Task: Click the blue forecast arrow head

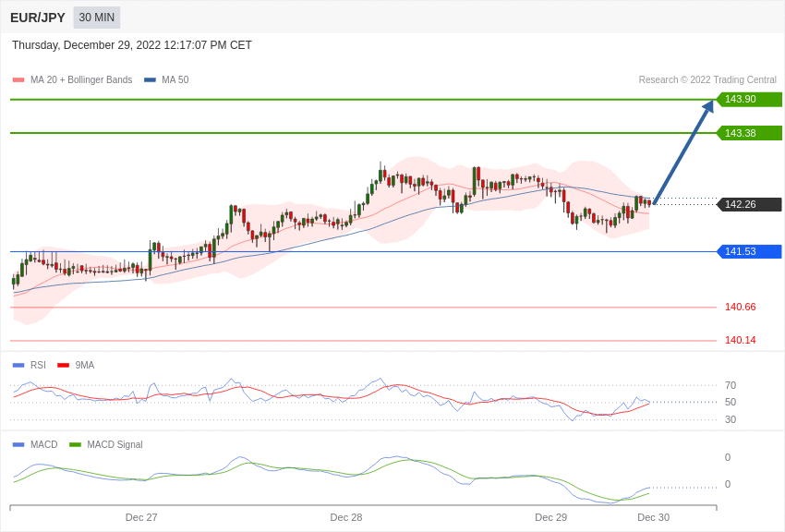Action: tap(708, 106)
